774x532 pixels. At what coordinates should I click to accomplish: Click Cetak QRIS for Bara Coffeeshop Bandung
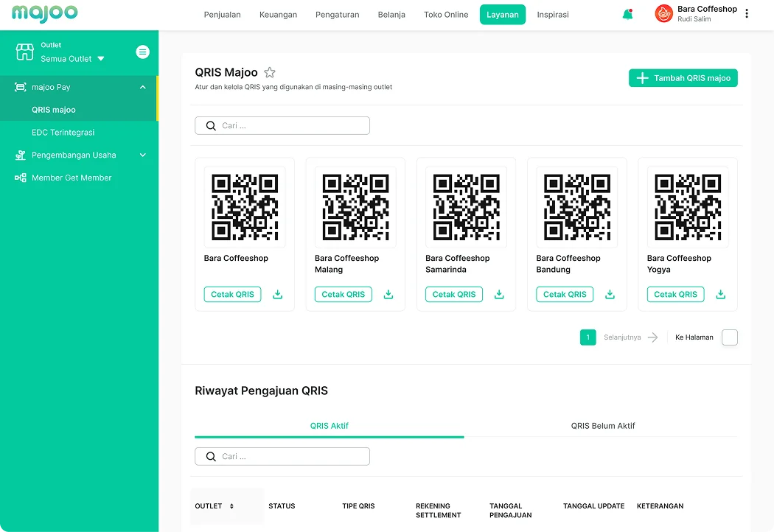565,295
